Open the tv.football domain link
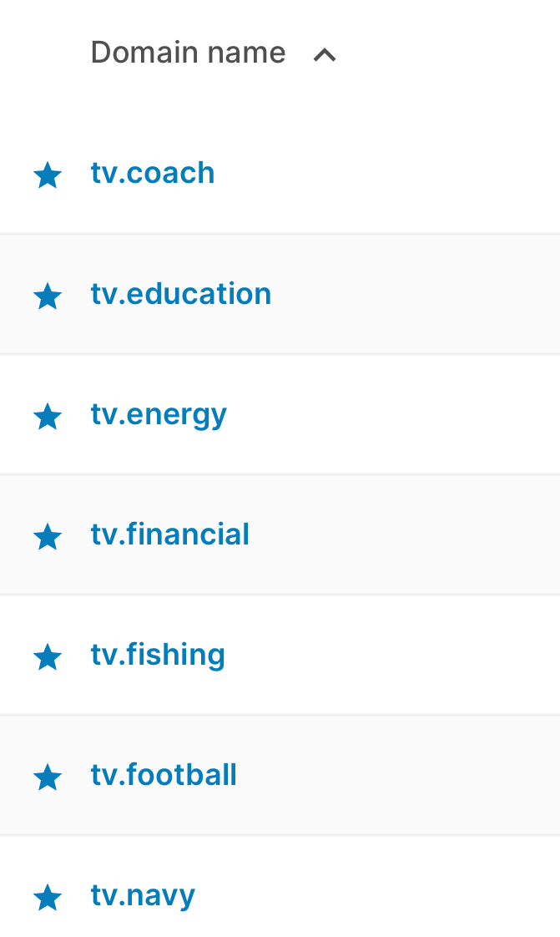Image resolution: width=560 pixels, height=937 pixels. 164,775
